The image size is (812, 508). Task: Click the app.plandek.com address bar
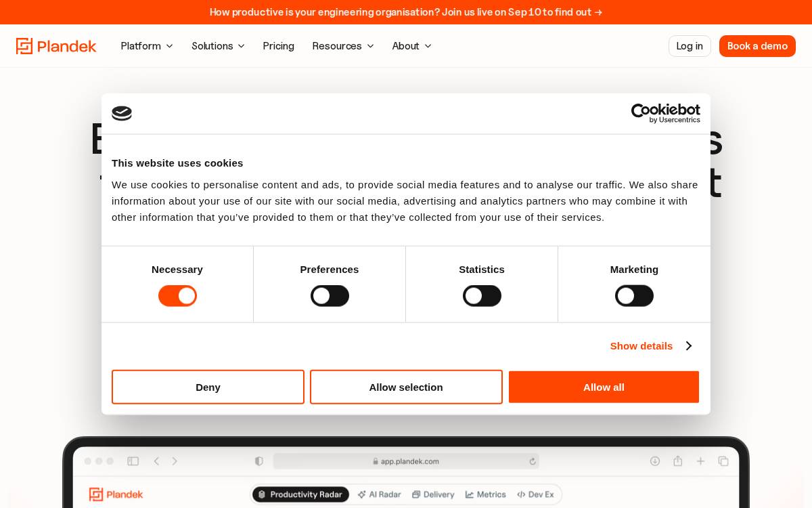pos(406,461)
